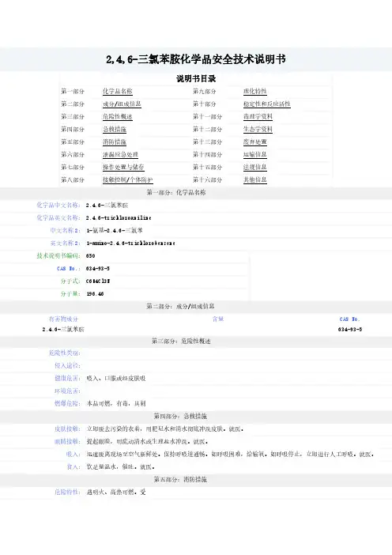Click the 危险特性 label

tap(68, 493)
